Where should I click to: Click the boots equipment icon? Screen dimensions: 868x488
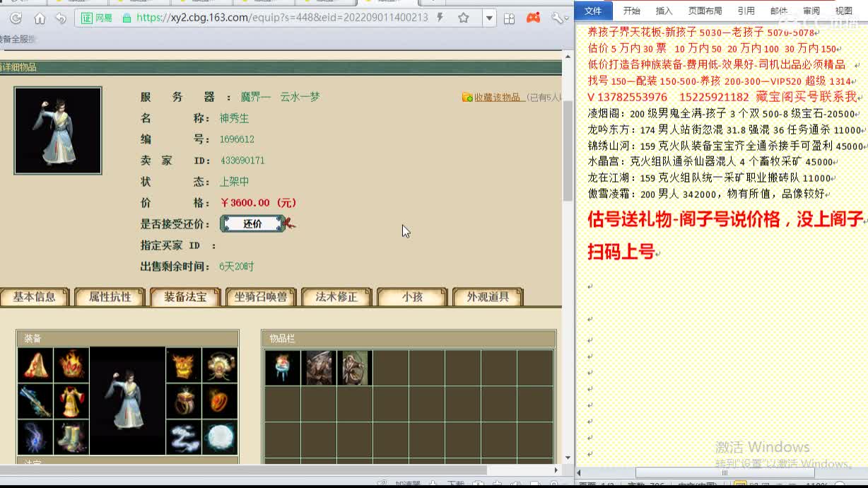[x=71, y=437]
